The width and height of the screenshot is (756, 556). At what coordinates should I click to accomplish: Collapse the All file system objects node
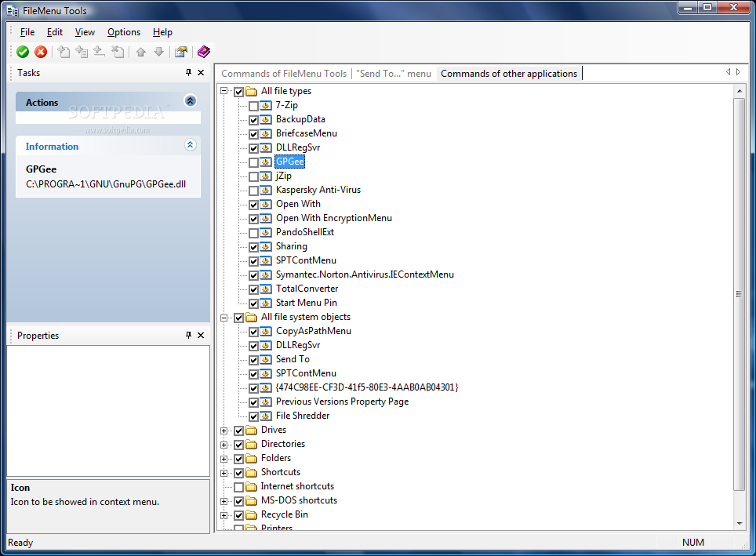pyautogui.click(x=224, y=318)
